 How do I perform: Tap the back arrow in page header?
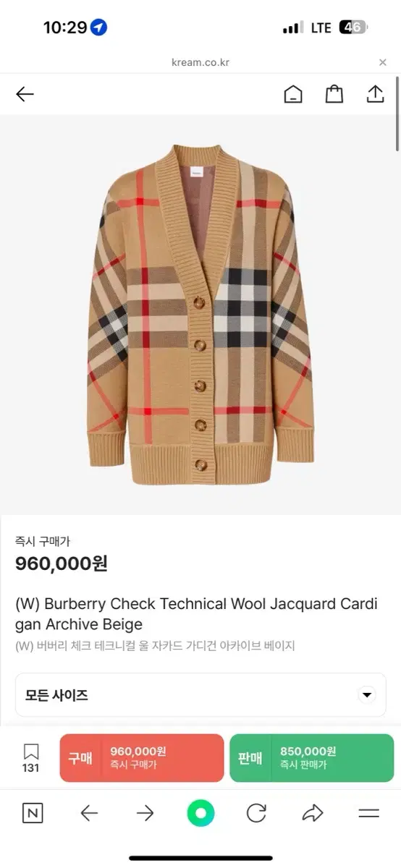pyautogui.click(x=25, y=94)
